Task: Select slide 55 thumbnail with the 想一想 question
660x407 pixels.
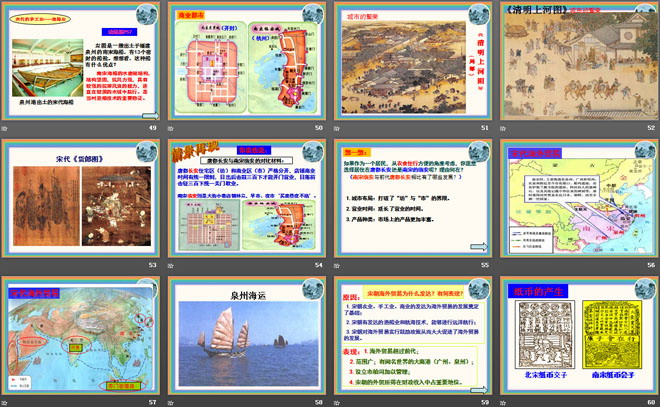Action: [x=413, y=199]
